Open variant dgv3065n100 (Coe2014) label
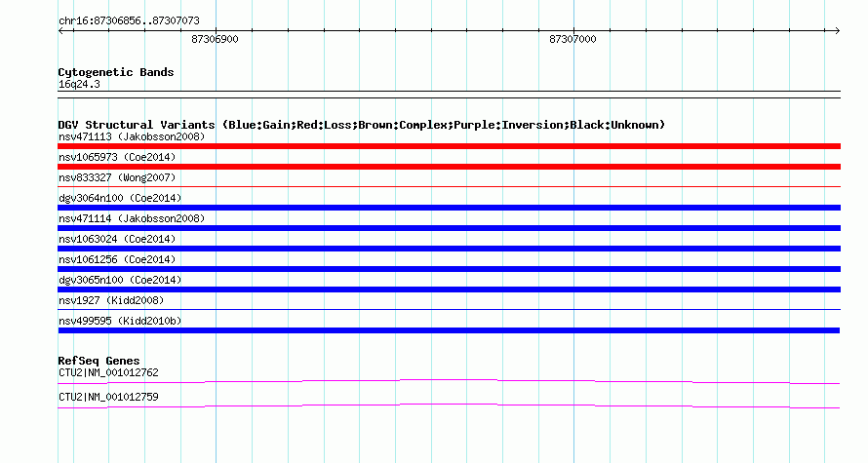Screen dimensions: 868x463 click(120, 280)
